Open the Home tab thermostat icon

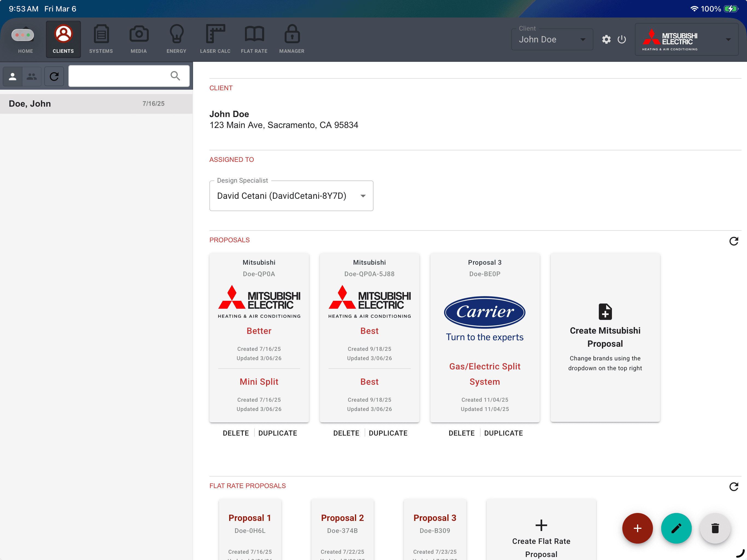point(23,34)
